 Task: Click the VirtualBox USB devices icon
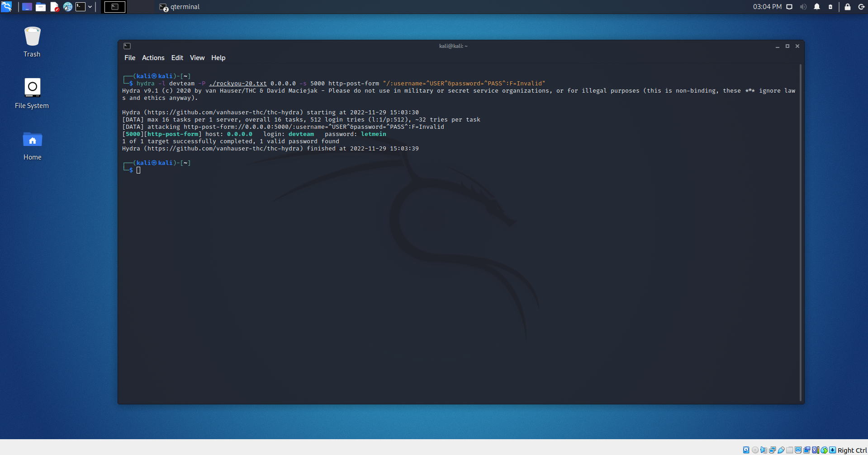781,450
